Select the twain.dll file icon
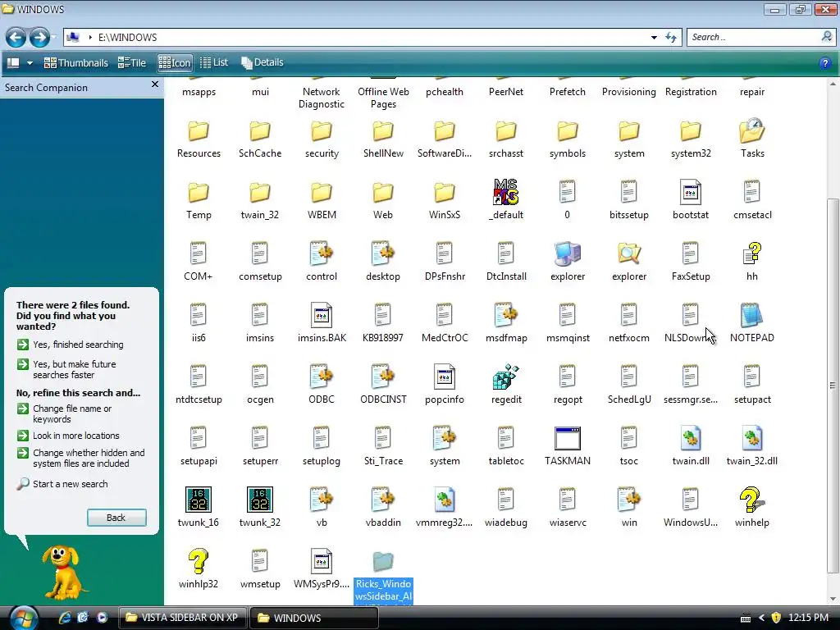Screen dimensions: 840x630 coord(691,438)
